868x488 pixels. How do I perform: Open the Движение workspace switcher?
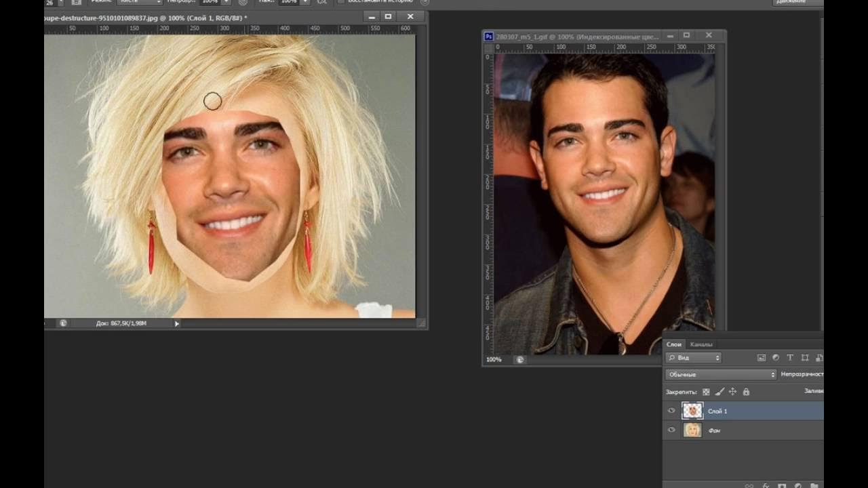798,2
